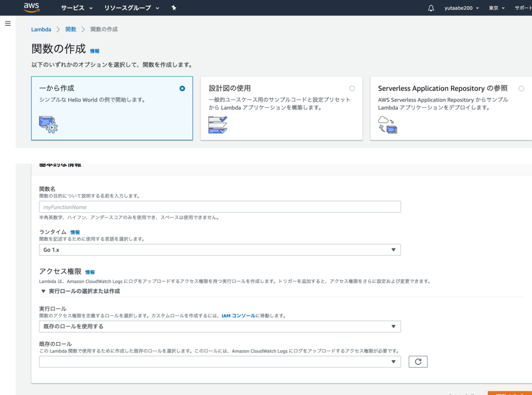Click the pin shortcut icon in header
Screen dimensions: 532x395
coord(174,8)
